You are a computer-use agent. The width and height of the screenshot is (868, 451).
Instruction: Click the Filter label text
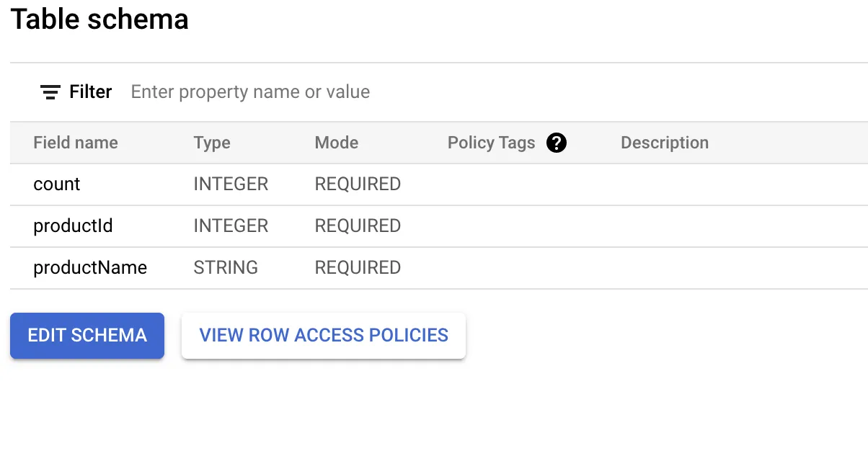point(91,92)
